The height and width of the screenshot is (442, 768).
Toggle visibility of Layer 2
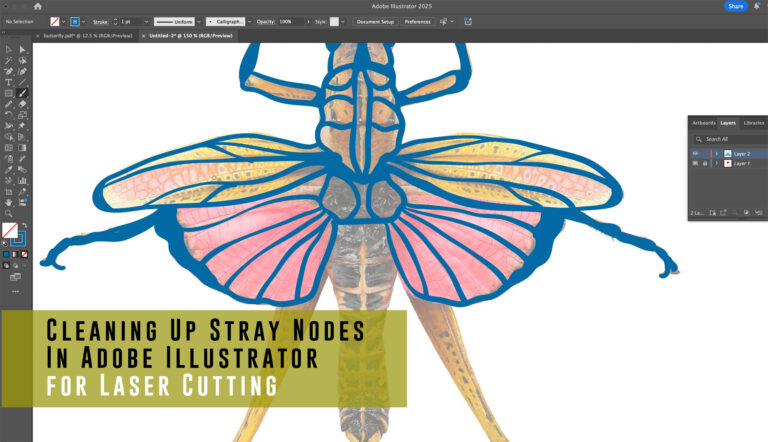[x=695, y=153]
